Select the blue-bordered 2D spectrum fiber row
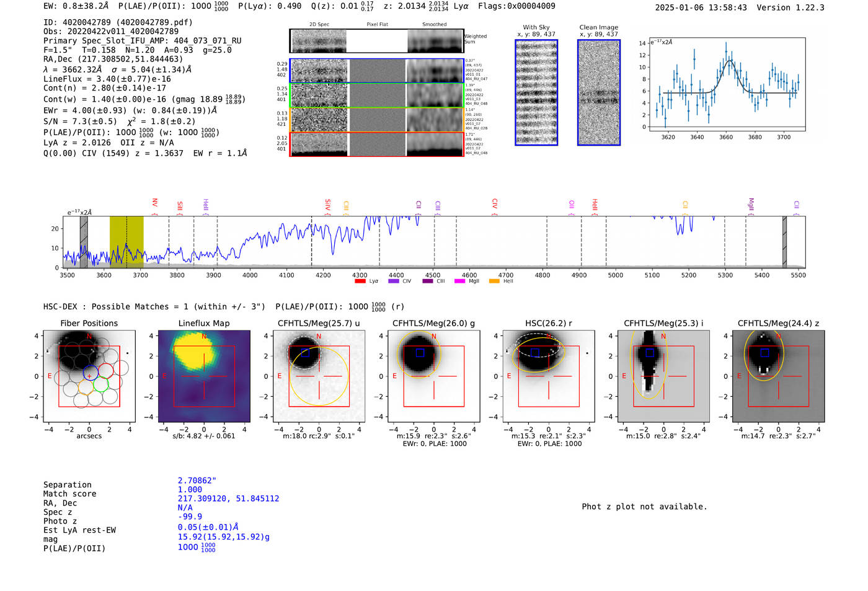Screen dimensions: 868x591 pos(376,71)
